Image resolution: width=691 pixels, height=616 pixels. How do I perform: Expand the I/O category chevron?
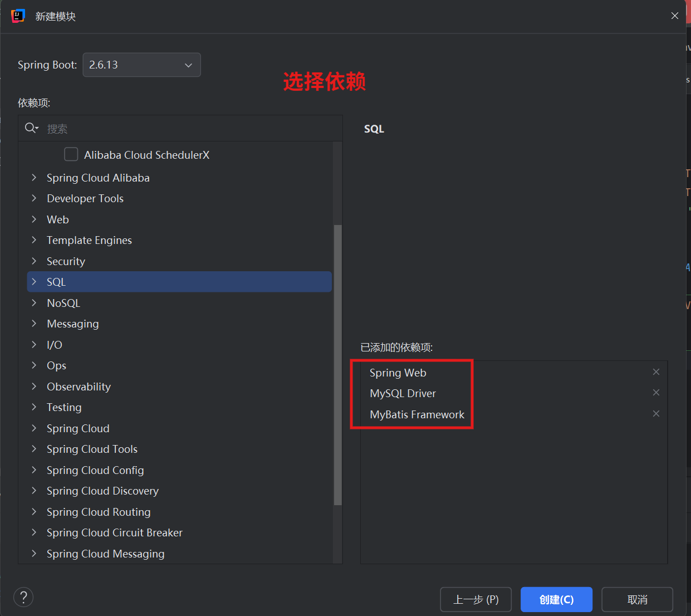(34, 345)
